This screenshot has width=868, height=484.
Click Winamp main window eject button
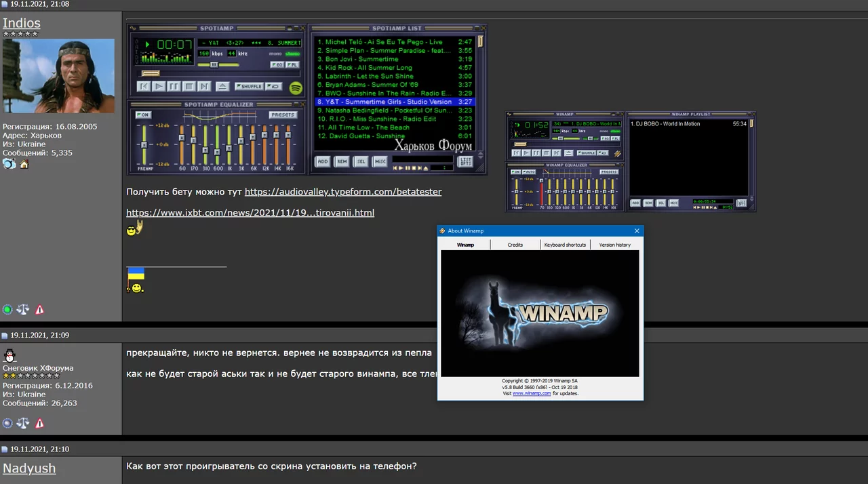pyautogui.click(x=569, y=153)
